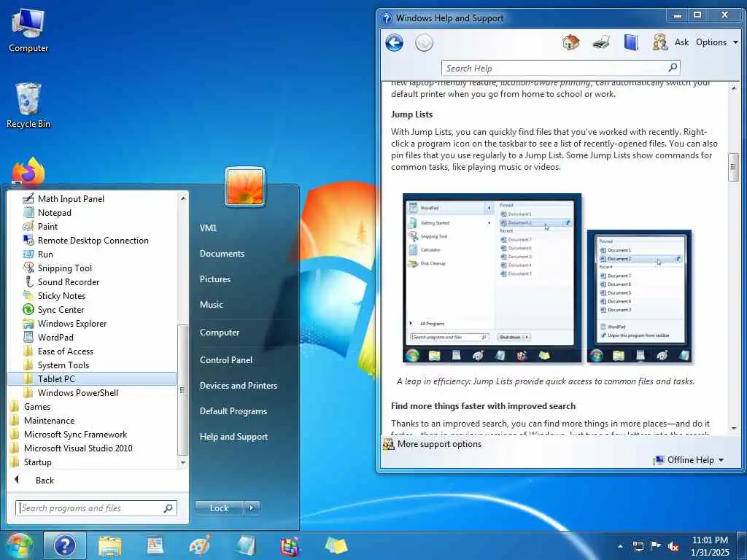
Task: Click the Lock button
Action: (x=219, y=508)
